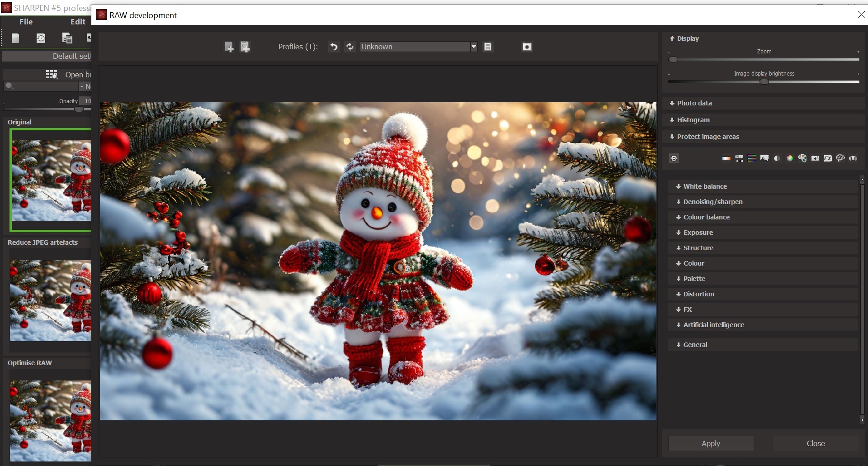Viewport: 868px width, 466px height.
Task: Open the Unknown profiles dropdown
Action: pyautogui.click(x=419, y=47)
